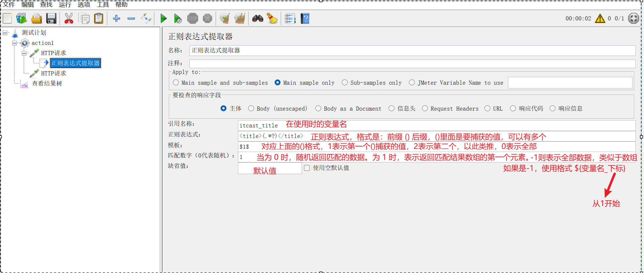Open the Function helper list icon

290,18
